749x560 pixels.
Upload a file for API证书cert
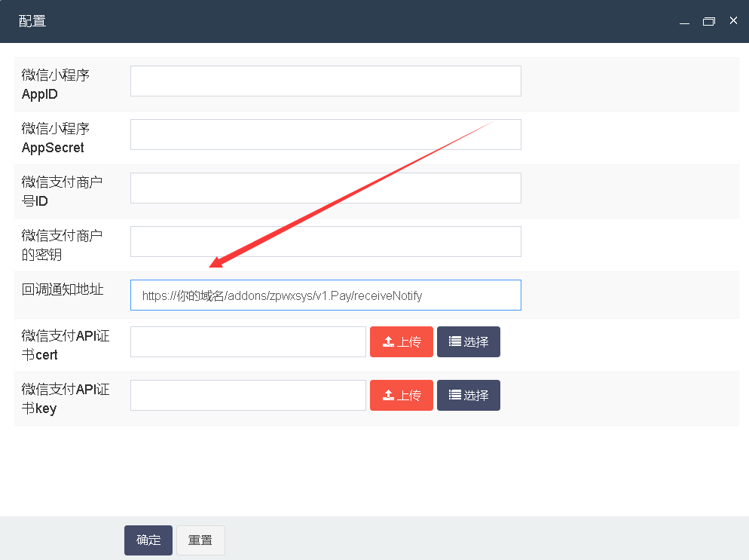402,342
